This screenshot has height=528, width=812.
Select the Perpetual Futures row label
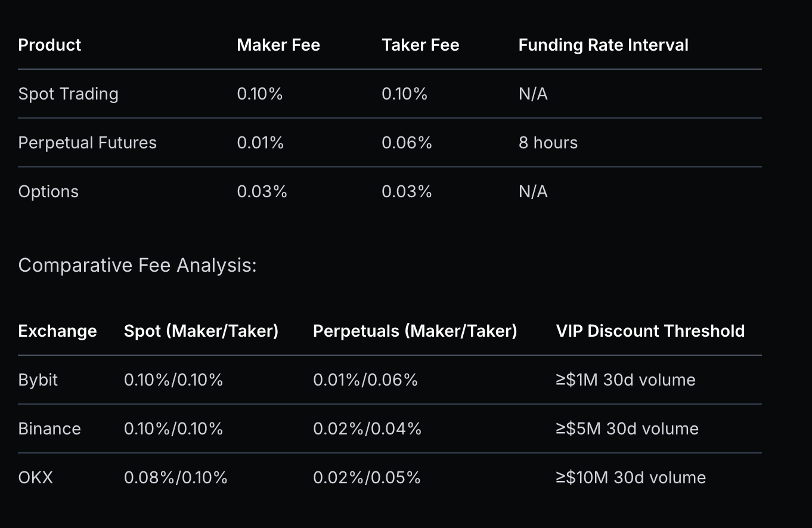click(x=87, y=143)
